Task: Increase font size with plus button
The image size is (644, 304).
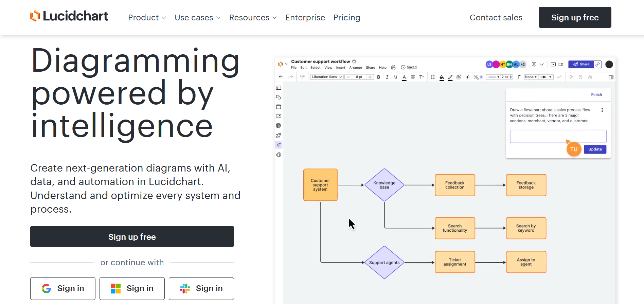Action: pos(370,77)
